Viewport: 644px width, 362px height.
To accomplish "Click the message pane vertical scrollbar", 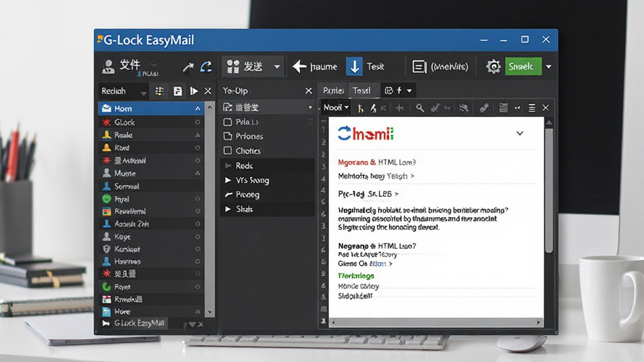I will [x=548, y=190].
